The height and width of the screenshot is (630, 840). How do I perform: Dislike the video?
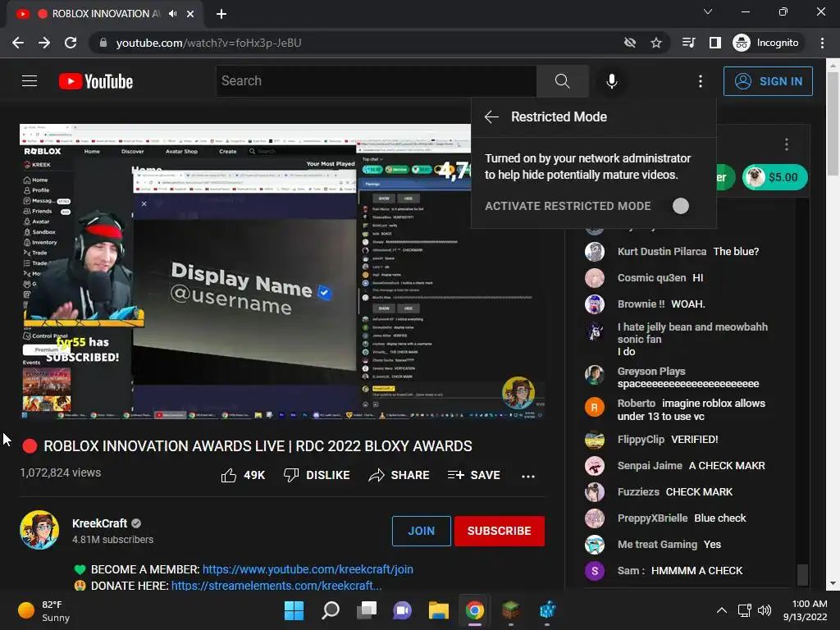pyautogui.click(x=317, y=475)
